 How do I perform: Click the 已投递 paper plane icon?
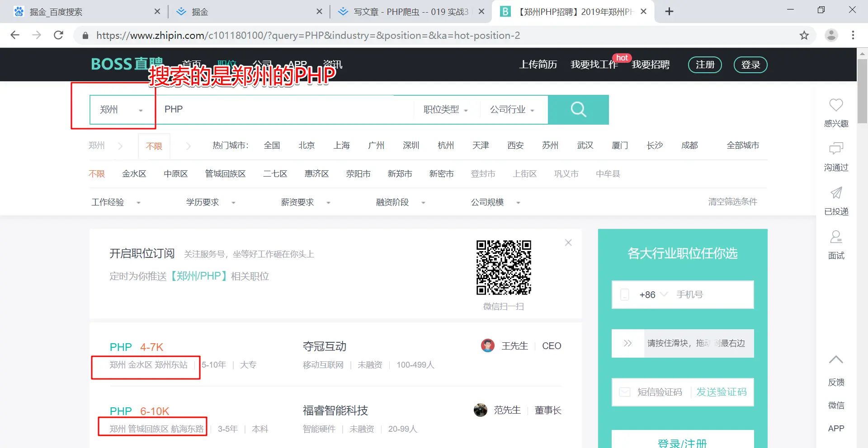(x=836, y=193)
